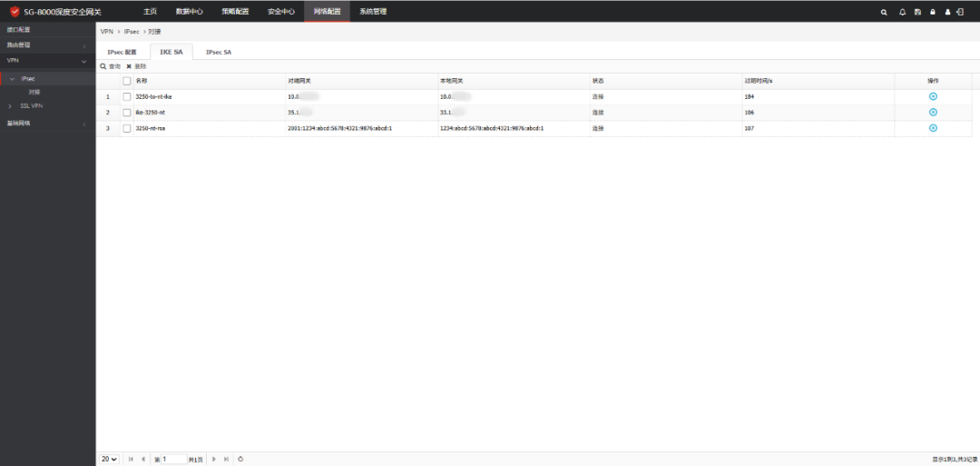980x466 pixels.
Task: Click IPsec in the breadcrumb
Action: [x=131, y=31]
